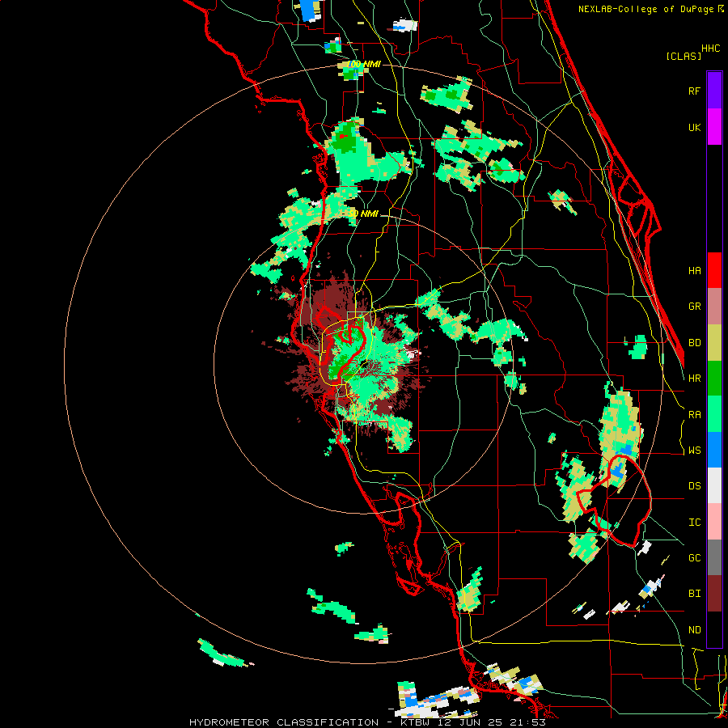Viewport: 728px width, 728px height.
Task: Click the HA legend label
Action: coord(694,271)
